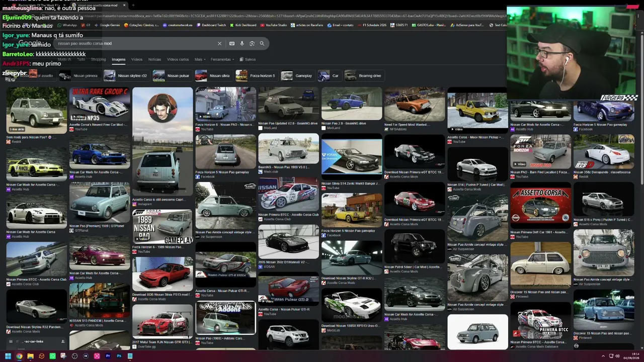Start voice search with the microphone icon
The height and width of the screenshot is (362, 644).
click(242, 44)
